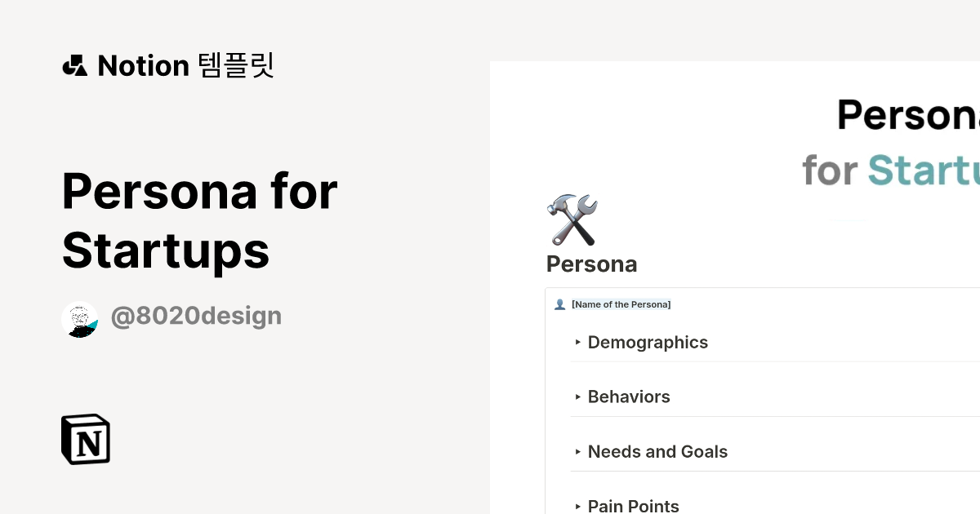The image size is (980, 514).
Task: Expand the Needs and Goals section
Action: [x=578, y=451]
